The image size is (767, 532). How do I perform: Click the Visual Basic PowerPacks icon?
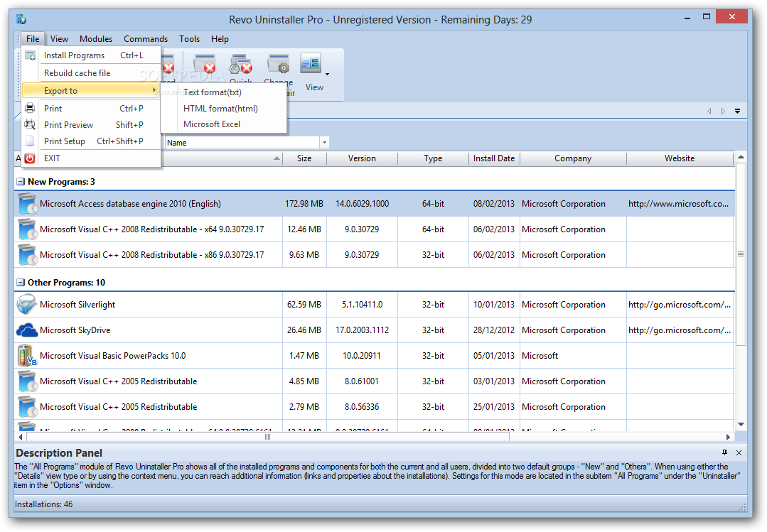pos(26,355)
